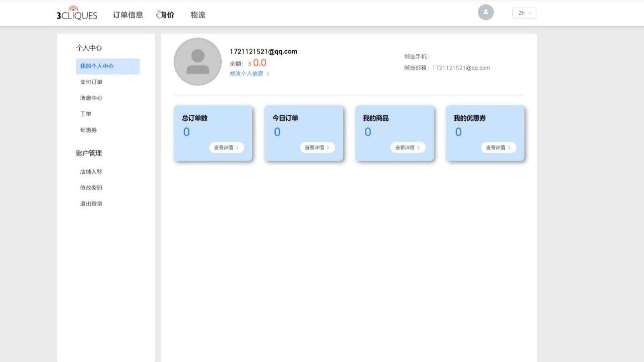Click 退出登录 to log out

(x=91, y=204)
